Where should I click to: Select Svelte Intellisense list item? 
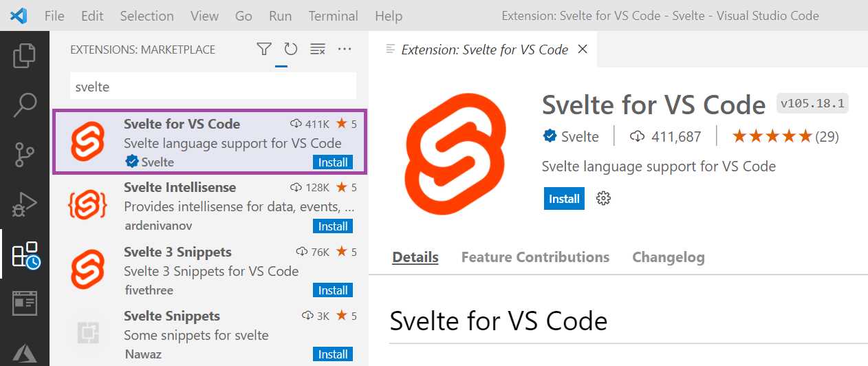(210, 206)
